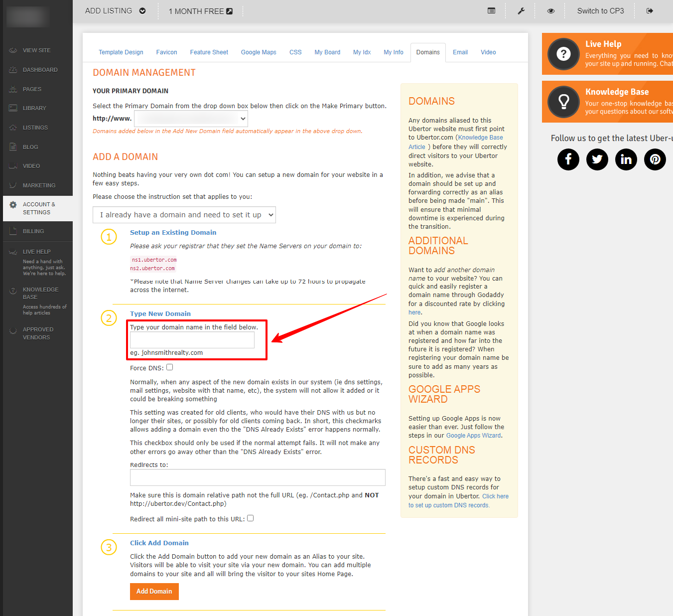
Task: Click the Add Domain button
Action: (154, 592)
